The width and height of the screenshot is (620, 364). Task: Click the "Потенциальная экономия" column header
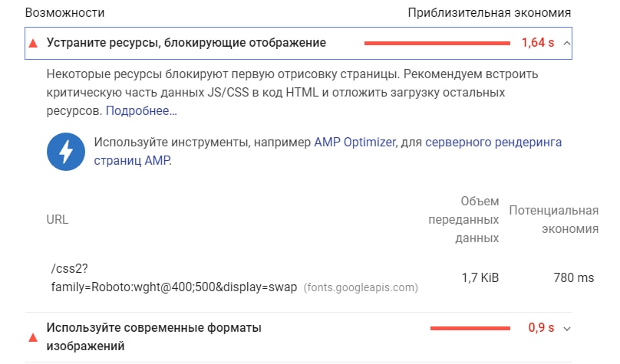[553, 220]
